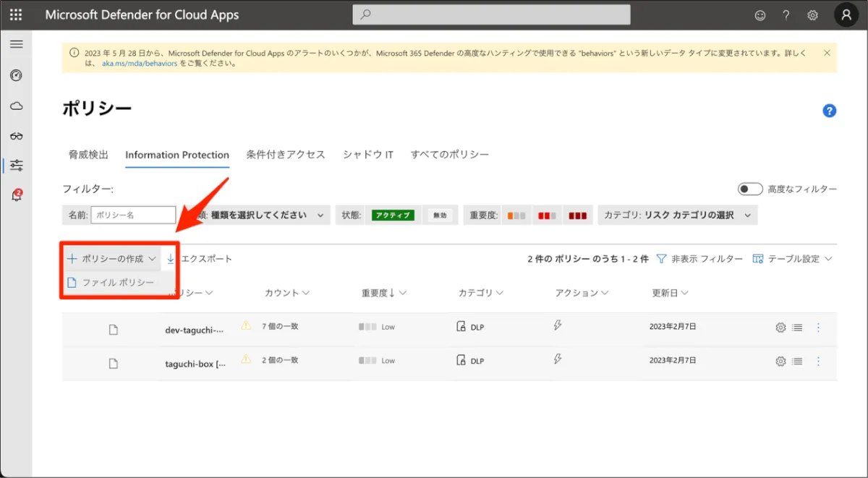
Task: Expand the リスク カテゴリの選択 dropdown
Action: pos(677,215)
